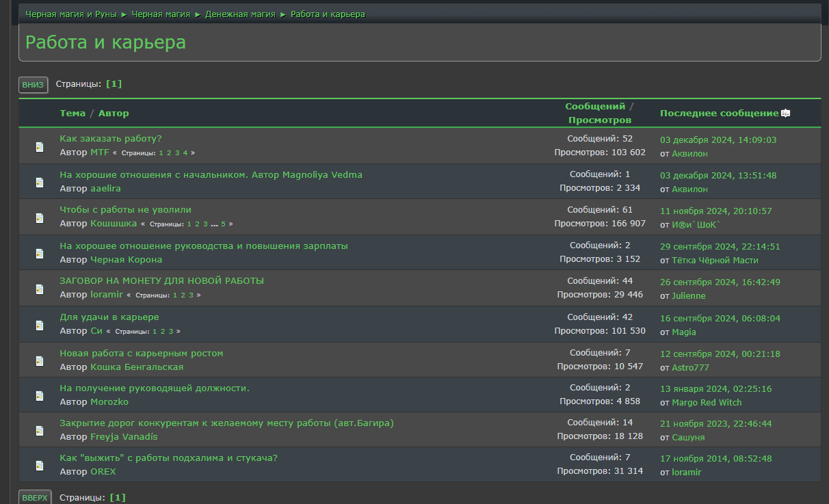View last poster profile 'Сашуня'
The width and height of the screenshot is (829, 504).
click(x=688, y=438)
